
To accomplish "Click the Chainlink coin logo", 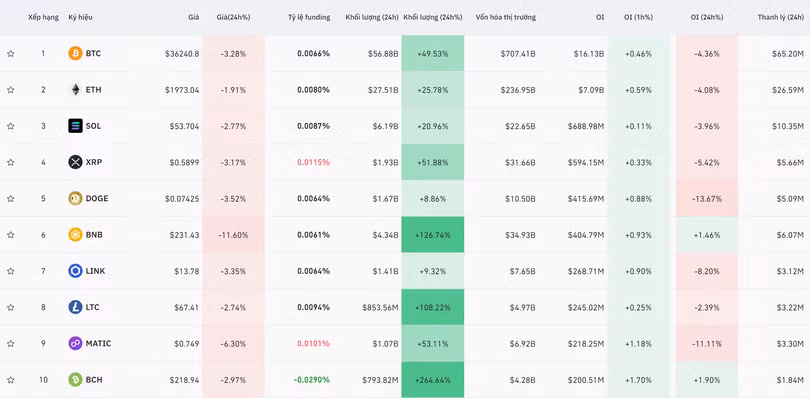I will tap(75, 271).
